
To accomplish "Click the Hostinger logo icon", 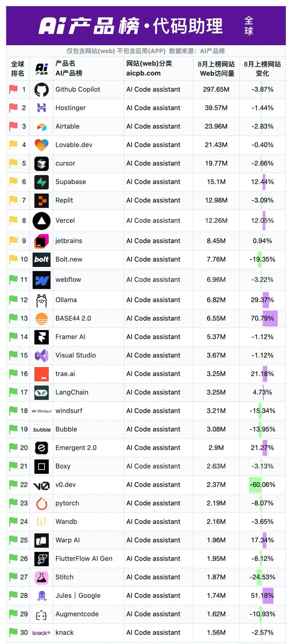I will tap(41, 108).
